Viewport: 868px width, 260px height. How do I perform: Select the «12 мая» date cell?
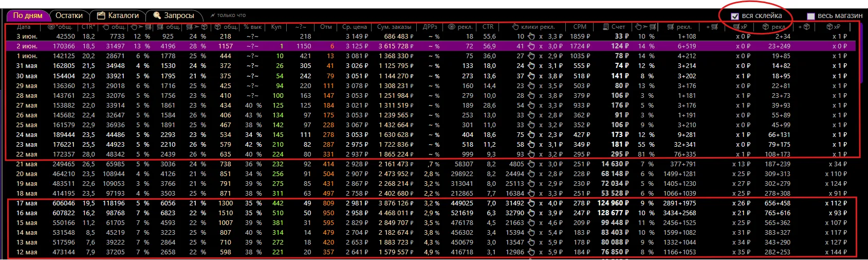pos(26,252)
